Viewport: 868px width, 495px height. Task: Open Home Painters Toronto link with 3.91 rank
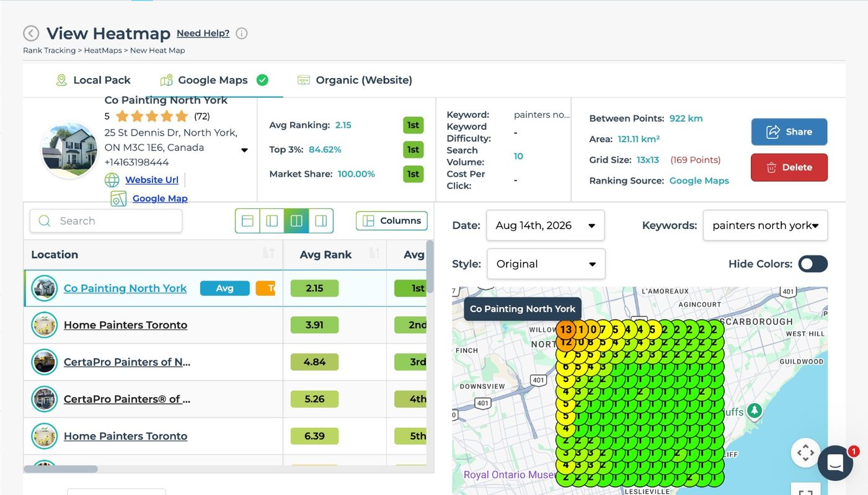tap(125, 325)
